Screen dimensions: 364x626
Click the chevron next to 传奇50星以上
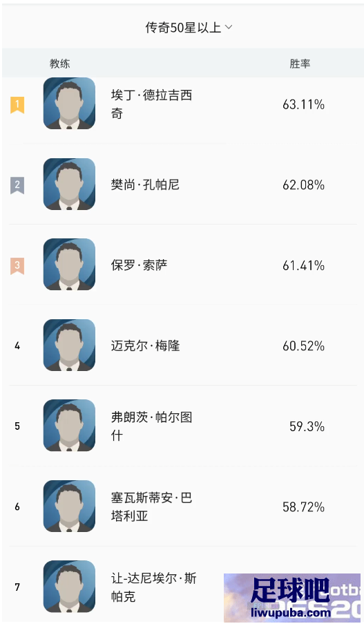[229, 27]
